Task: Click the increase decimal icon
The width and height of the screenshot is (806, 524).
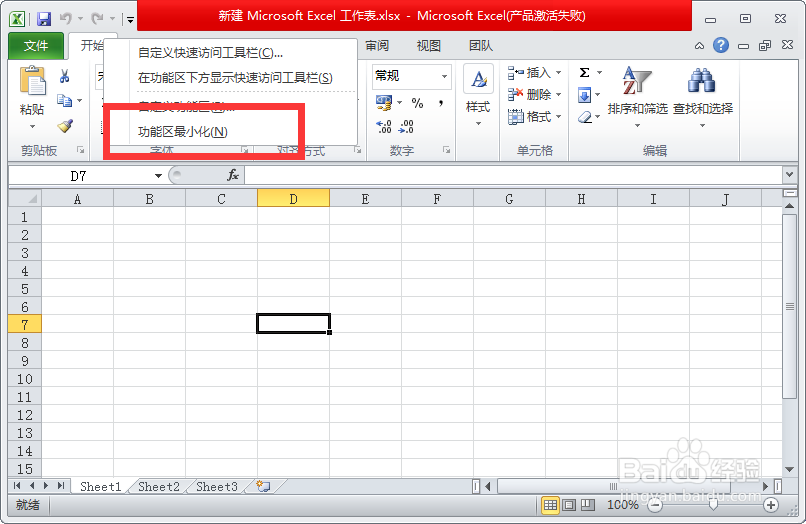Action: (383, 127)
